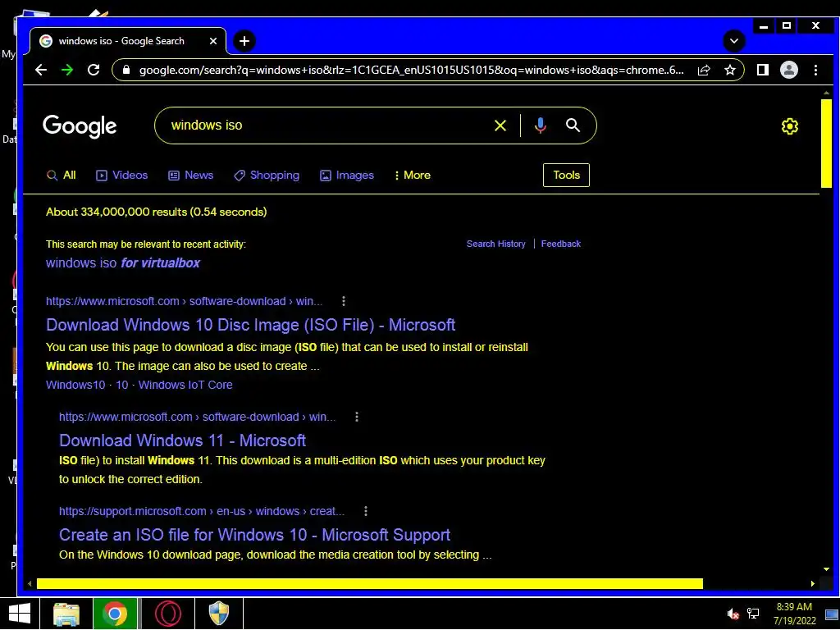Open the Chrome three-dot menu
The width and height of the screenshot is (840, 630).
815,71
